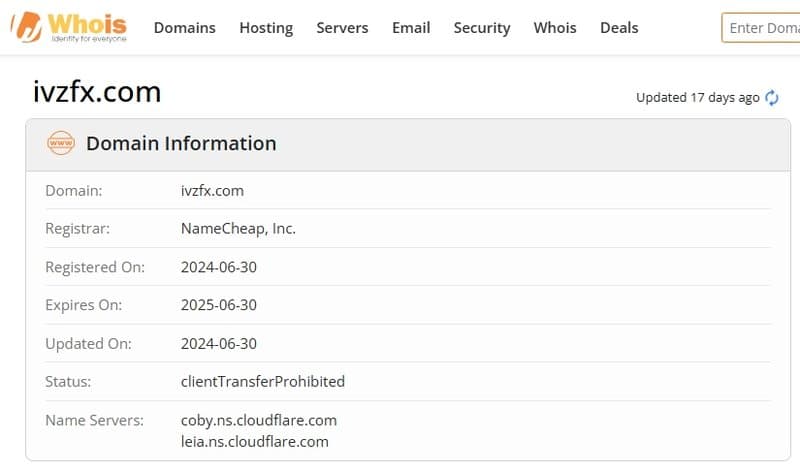The height and width of the screenshot is (471, 800).
Task: Go to the Email menu item
Action: click(x=411, y=28)
